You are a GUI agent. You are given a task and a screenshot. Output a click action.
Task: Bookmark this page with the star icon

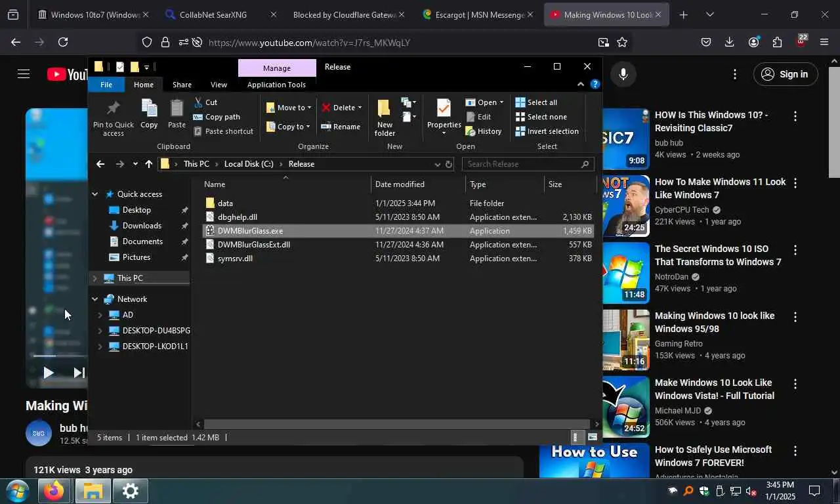[x=622, y=43]
